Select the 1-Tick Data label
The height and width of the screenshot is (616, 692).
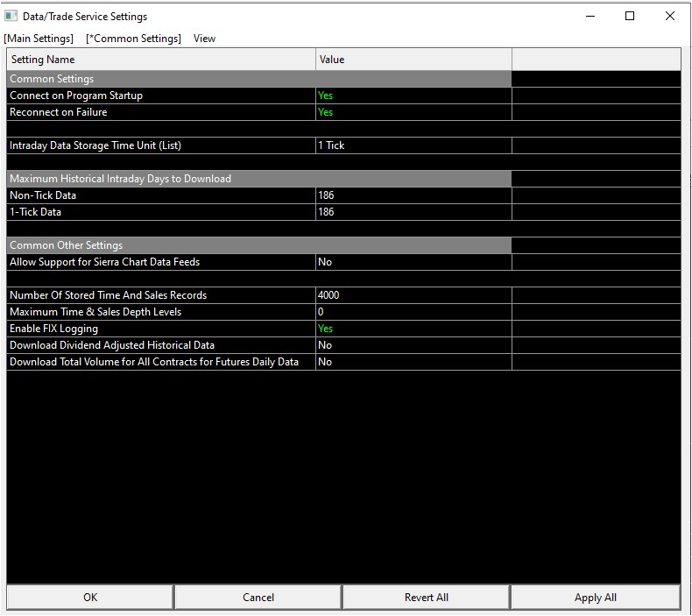35,212
